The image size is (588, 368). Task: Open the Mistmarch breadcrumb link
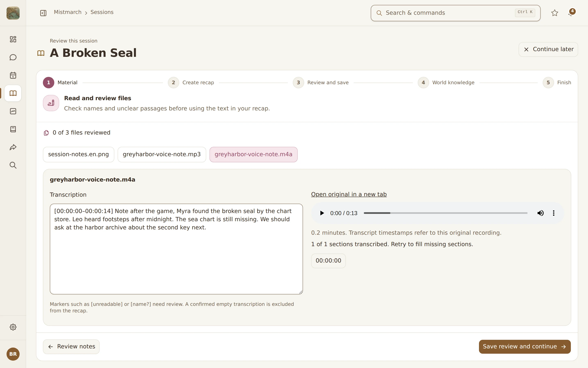coord(68,12)
